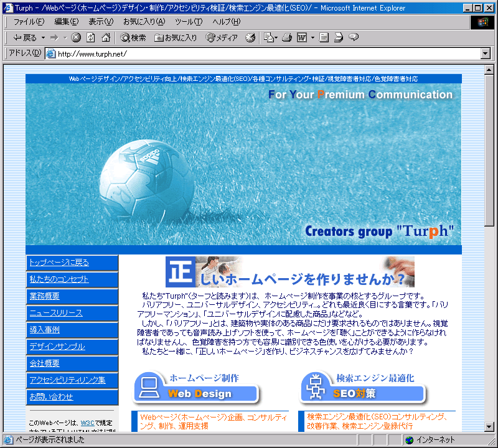Image resolution: width=498 pixels, height=448 pixels.
Task: Open the ファイル(F) menu
Action: 29,22
